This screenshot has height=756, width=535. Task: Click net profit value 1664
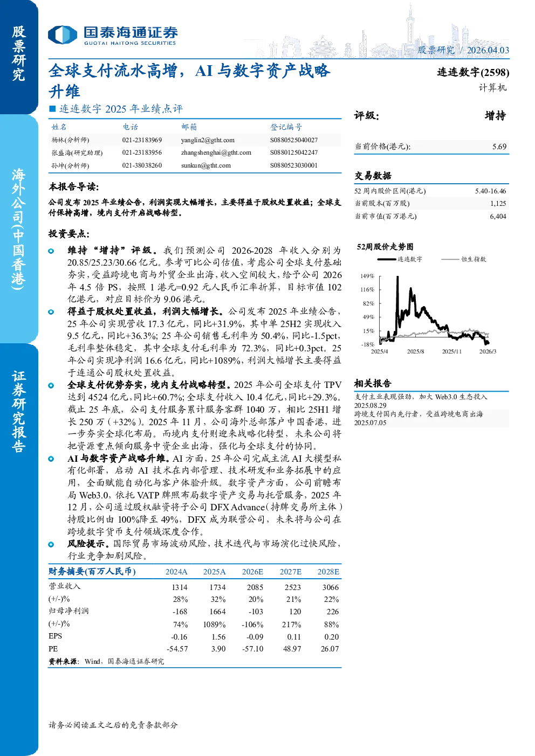218,612
